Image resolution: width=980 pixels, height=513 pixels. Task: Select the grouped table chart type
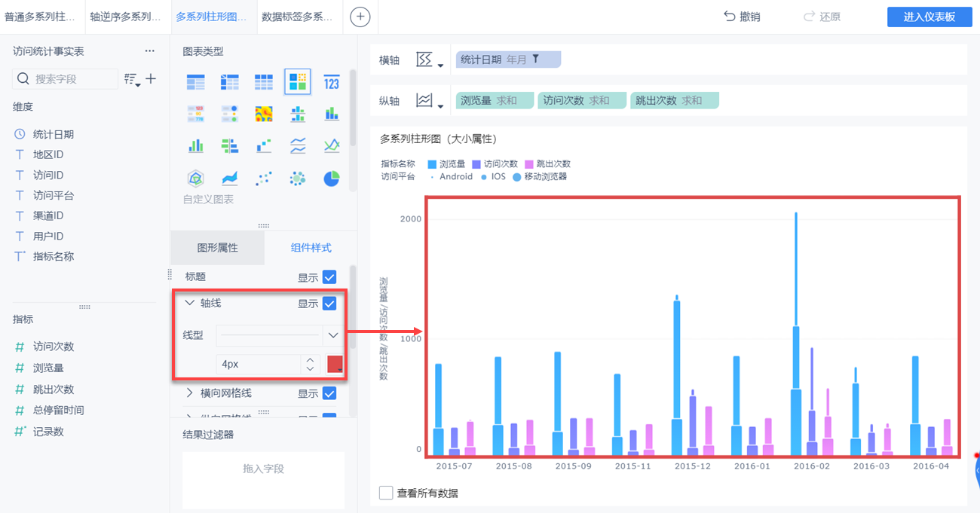click(196, 83)
